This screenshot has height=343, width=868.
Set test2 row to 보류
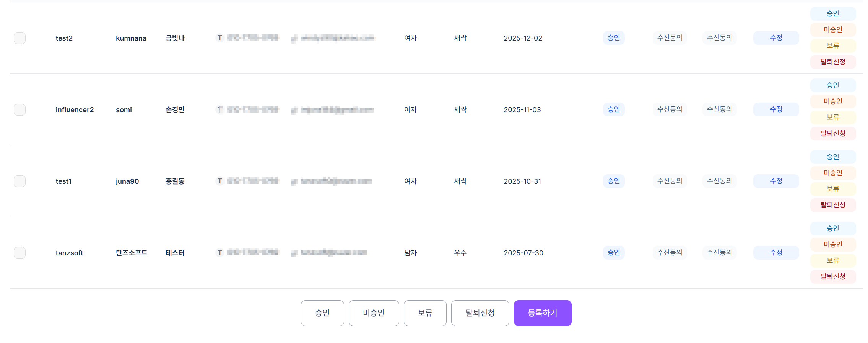click(x=833, y=46)
